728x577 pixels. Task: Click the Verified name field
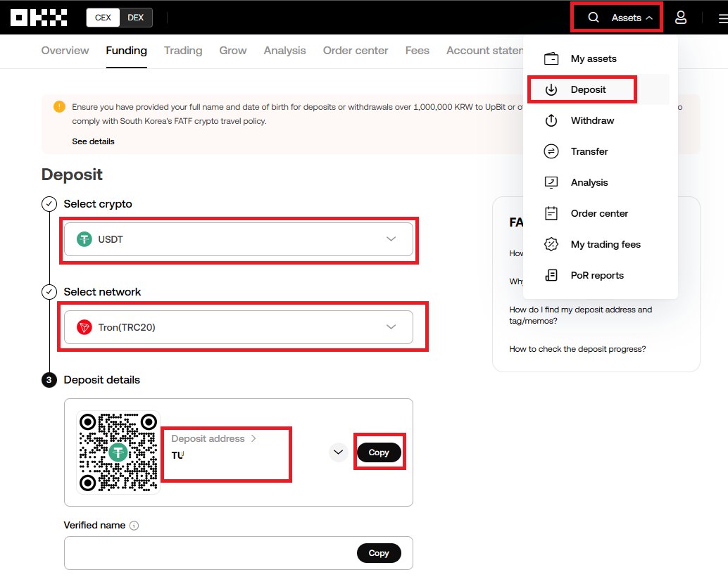point(239,553)
